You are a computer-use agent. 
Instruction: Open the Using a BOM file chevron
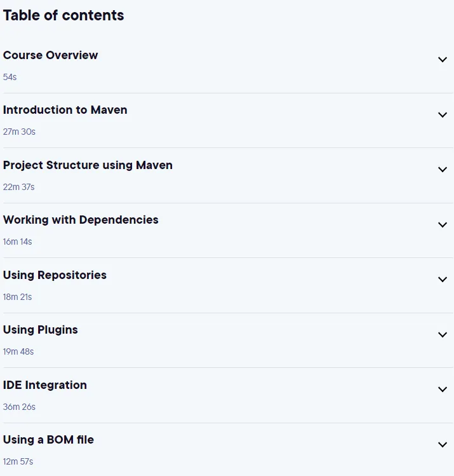[443, 444]
